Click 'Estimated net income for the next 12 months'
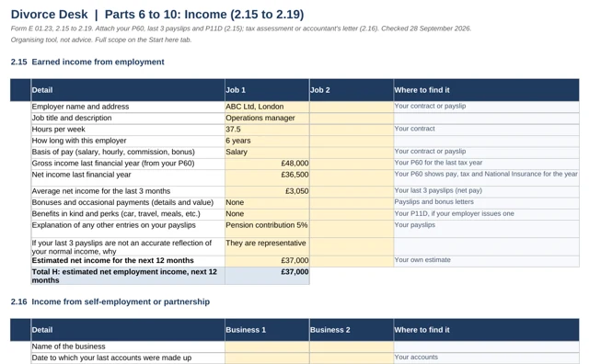The height and width of the screenshot is (364, 589). point(112,260)
